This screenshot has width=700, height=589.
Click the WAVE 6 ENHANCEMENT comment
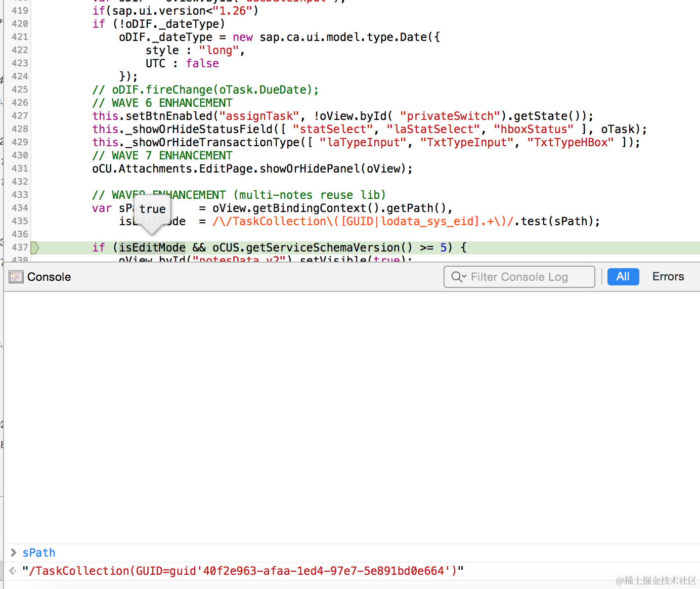(162, 103)
